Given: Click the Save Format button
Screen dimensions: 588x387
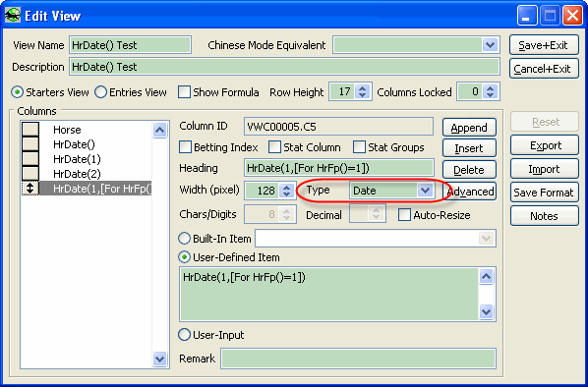Looking at the screenshot, I should point(545,193).
